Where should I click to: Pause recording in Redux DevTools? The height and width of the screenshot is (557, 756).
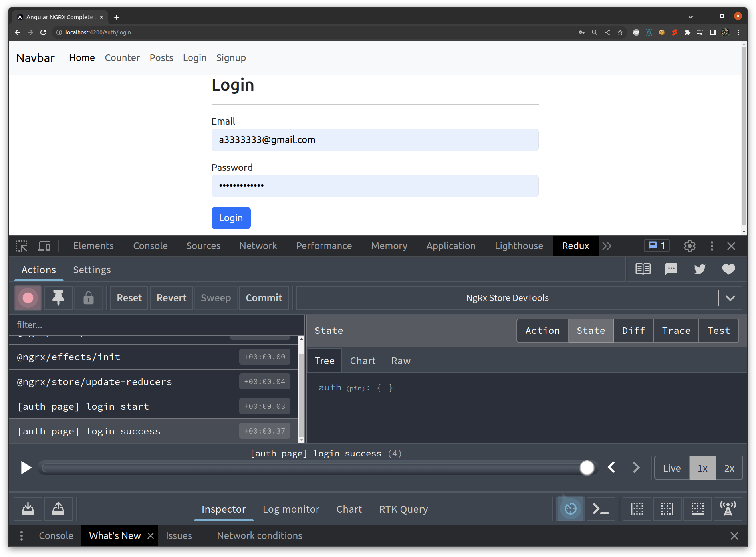coord(28,298)
